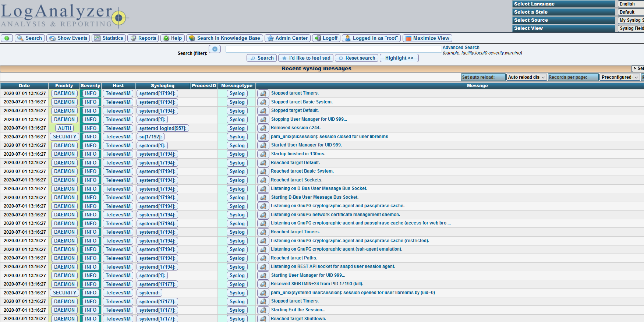Open Show Events in the toolbar
The width and height of the screenshot is (644, 322).
[x=68, y=38]
